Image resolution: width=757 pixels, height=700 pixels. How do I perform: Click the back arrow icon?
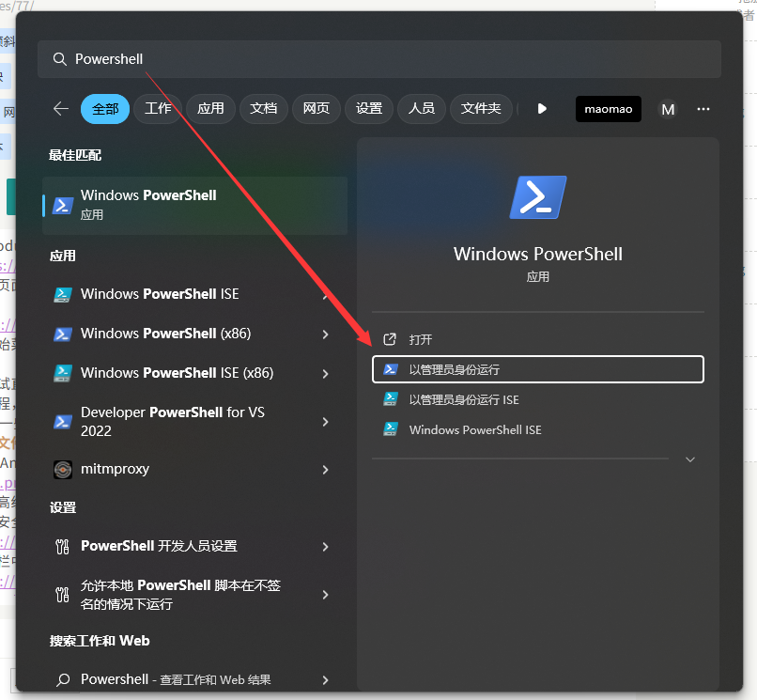[61, 109]
